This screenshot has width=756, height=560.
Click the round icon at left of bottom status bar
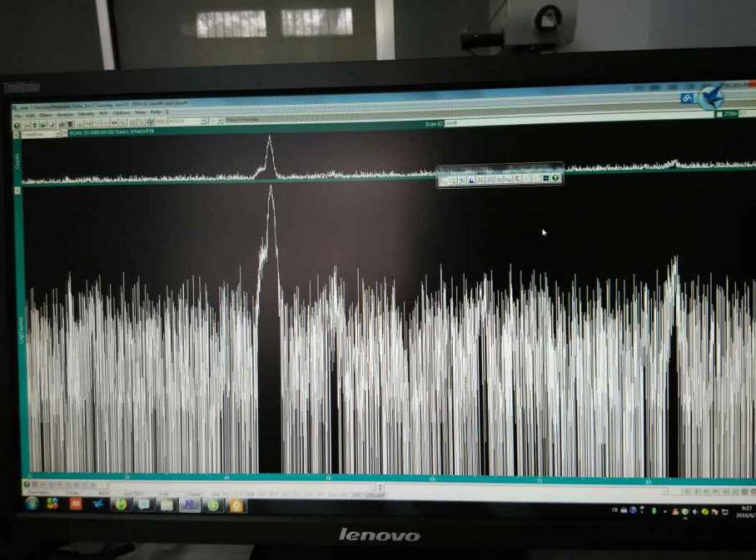point(26,484)
